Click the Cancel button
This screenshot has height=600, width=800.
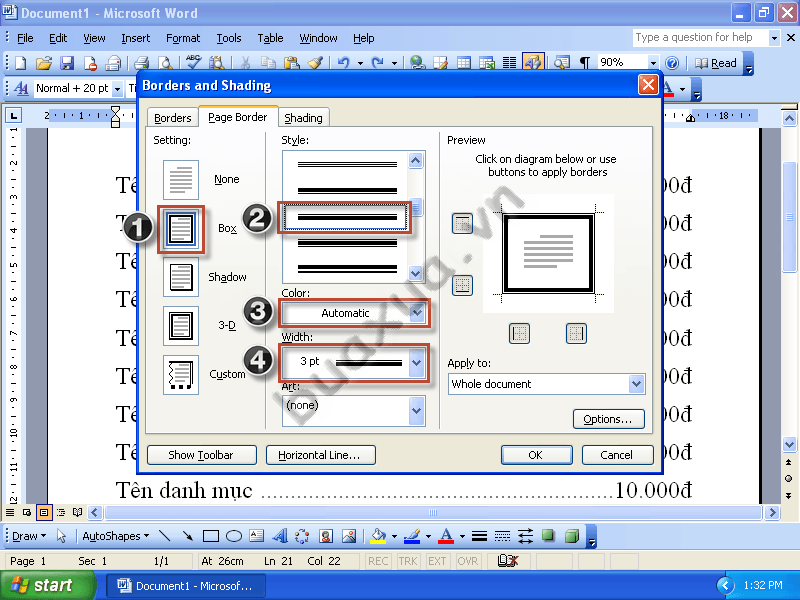pyautogui.click(x=617, y=455)
